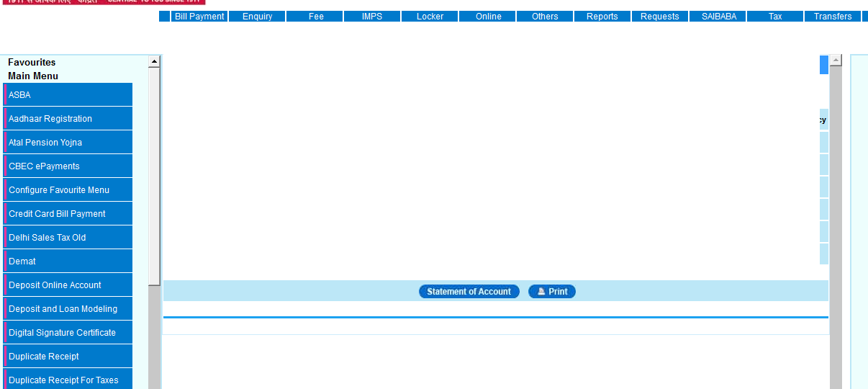The height and width of the screenshot is (389, 868).
Task: Go to Aadhaar Registration
Action: tap(68, 119)
